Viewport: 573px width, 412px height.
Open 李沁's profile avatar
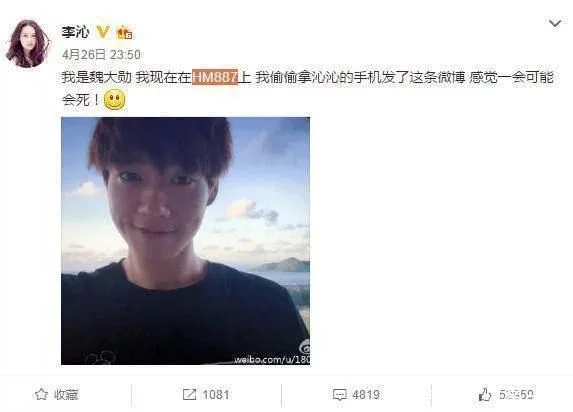pyautogui.click(x=28, y=44)
